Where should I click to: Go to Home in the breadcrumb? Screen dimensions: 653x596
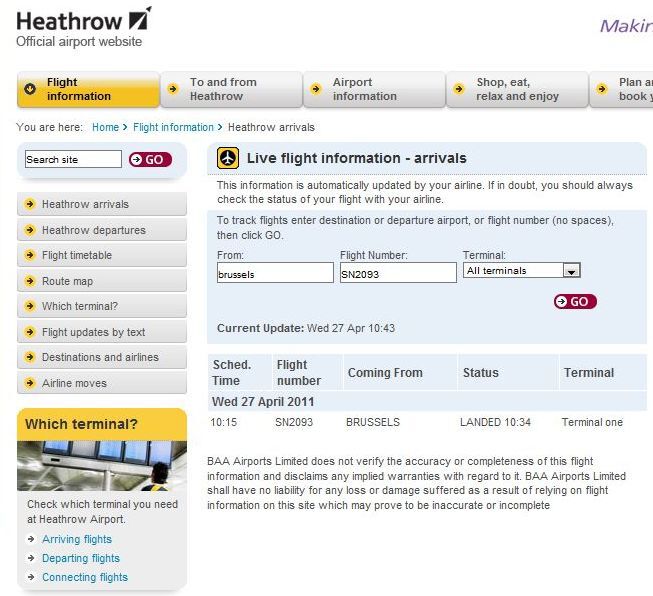click(x=105, y=128)
